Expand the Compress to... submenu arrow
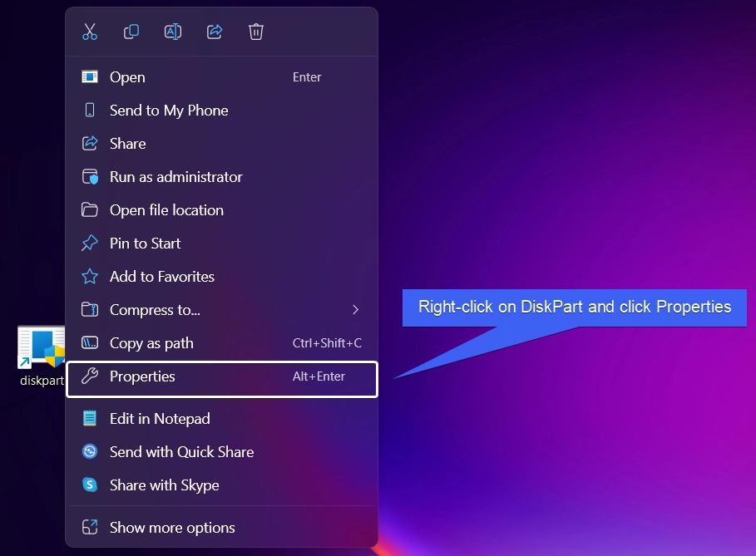Screen dimensions: 756x556 pyautogui.click(x=355, y=310)
